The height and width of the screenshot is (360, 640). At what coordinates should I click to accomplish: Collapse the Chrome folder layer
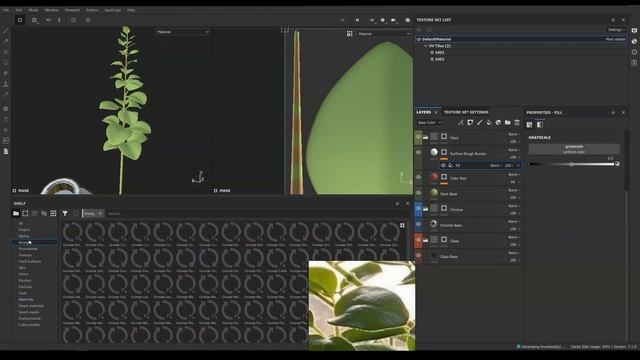(426, 209)
